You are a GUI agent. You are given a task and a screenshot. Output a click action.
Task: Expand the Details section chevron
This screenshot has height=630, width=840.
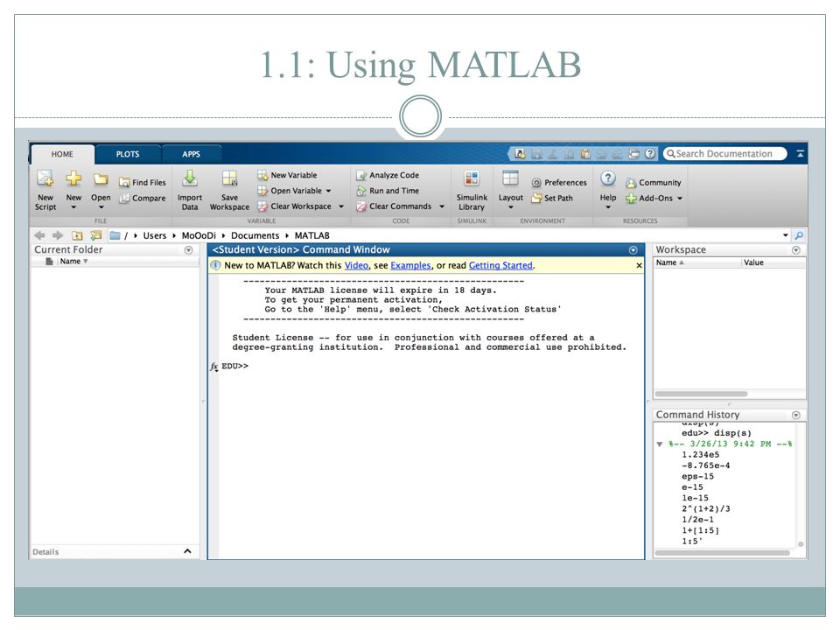click(x=187, y=551)
